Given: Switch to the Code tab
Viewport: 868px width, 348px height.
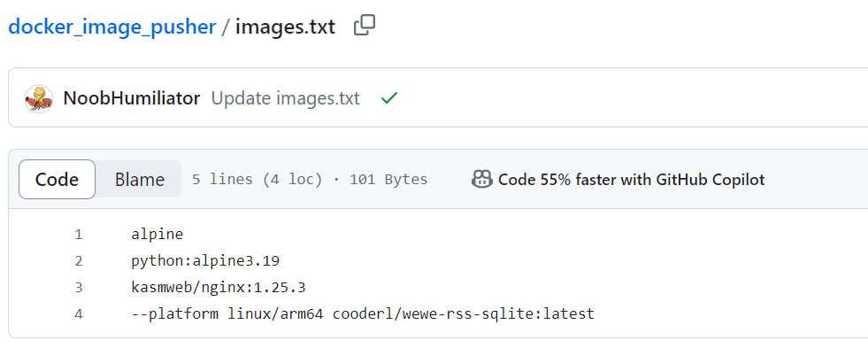Looking at the screenshot, I should pos(57,180).
